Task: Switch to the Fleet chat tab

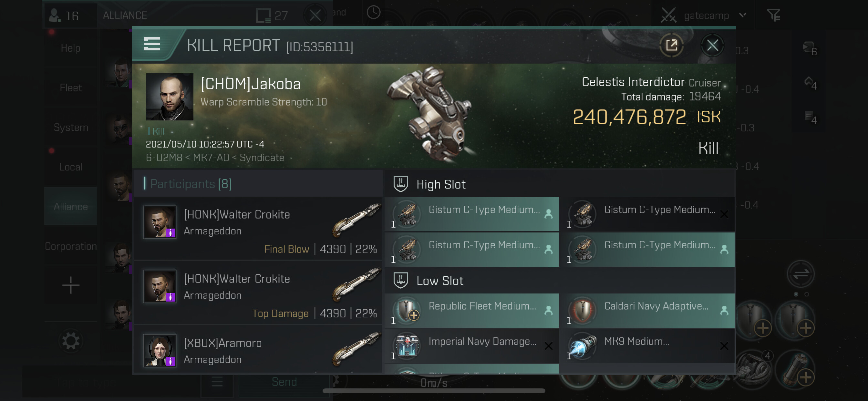Action: coord(70,87)
